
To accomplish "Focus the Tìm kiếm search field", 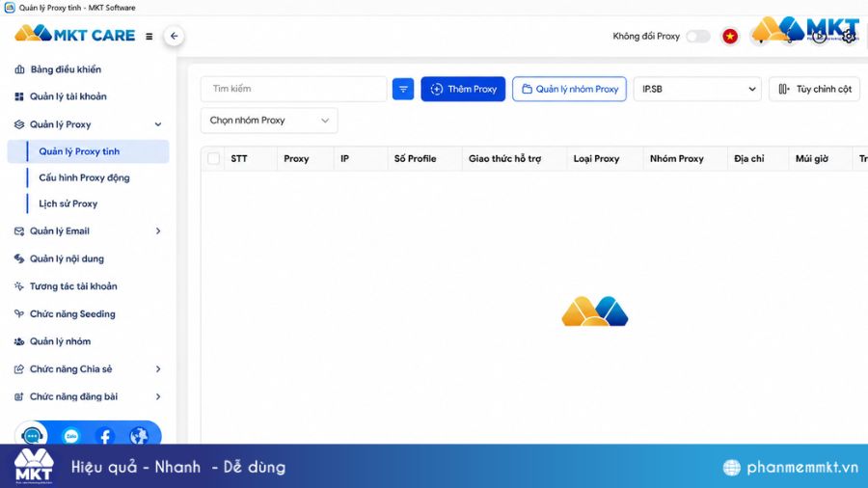I will pyautogui.click(x=294, y=89).
